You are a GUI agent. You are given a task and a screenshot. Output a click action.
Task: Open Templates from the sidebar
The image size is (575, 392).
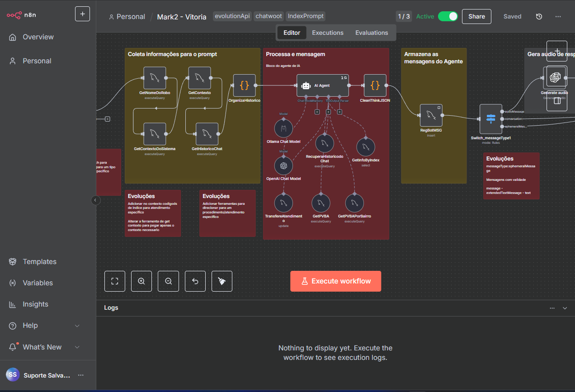[39, 262]
